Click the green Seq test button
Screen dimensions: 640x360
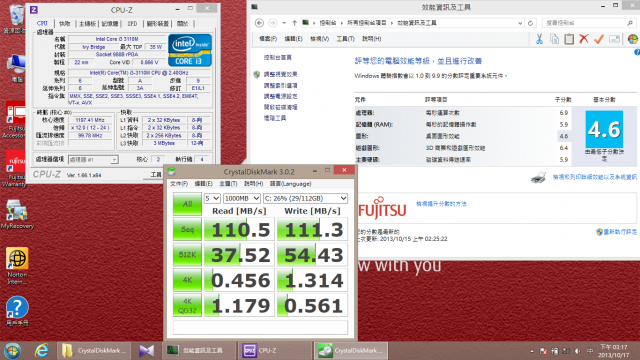point(187,229)
